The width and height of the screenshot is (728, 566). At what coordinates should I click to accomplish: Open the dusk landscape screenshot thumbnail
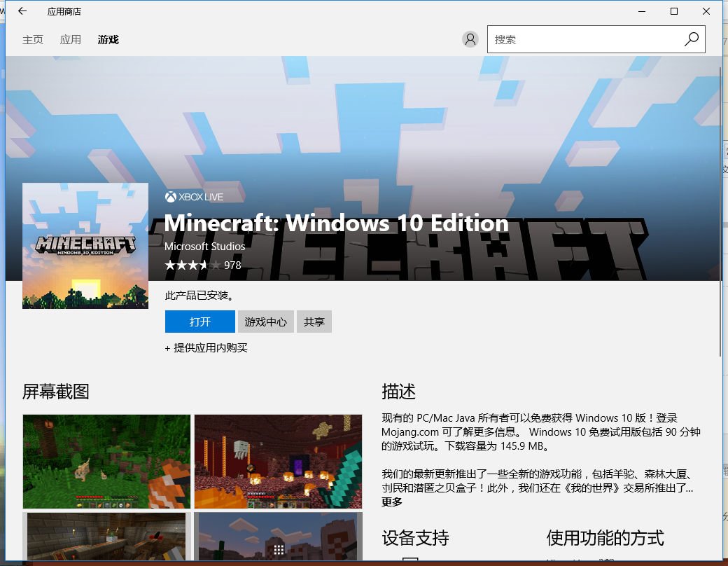coord(278,537)
